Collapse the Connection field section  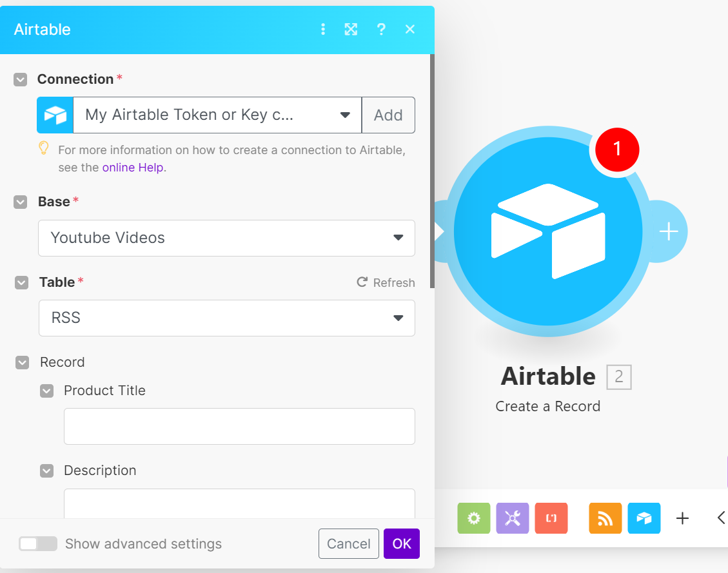[21, 79]
